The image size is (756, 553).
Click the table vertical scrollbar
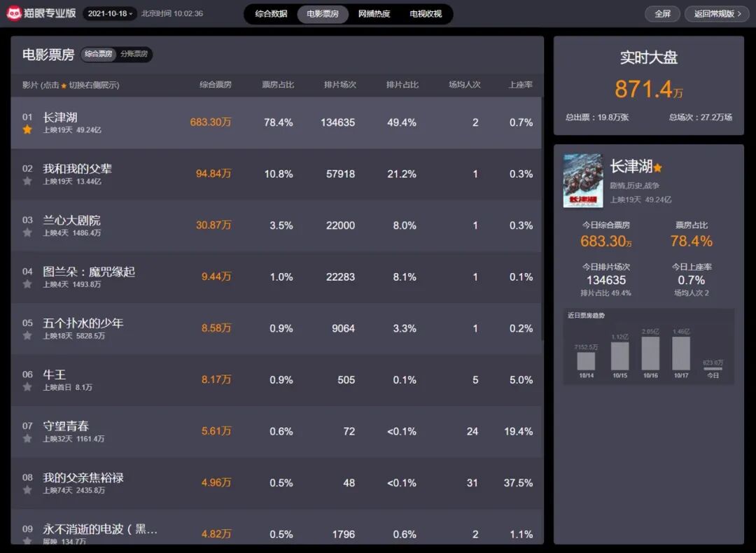[542, 219]
